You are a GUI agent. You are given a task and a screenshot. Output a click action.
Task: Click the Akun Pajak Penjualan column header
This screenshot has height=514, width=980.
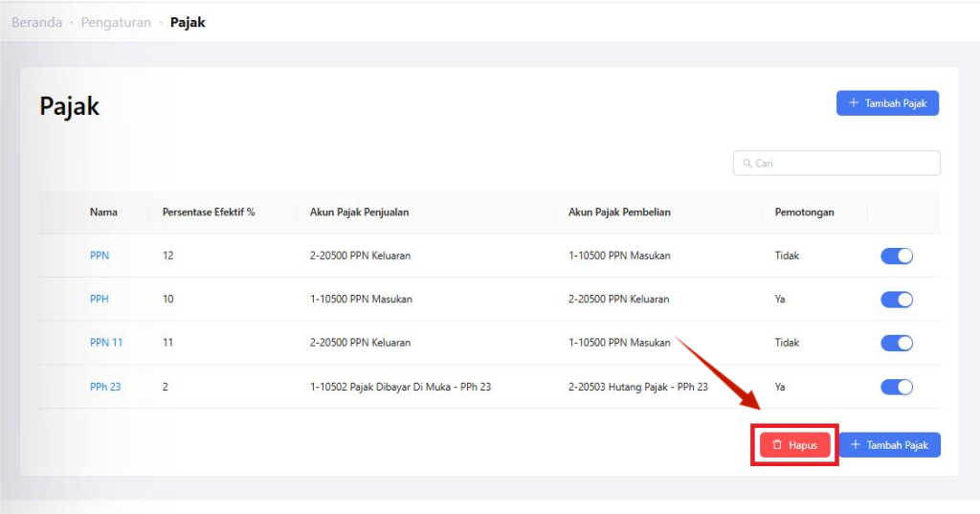tap(359, 212)
